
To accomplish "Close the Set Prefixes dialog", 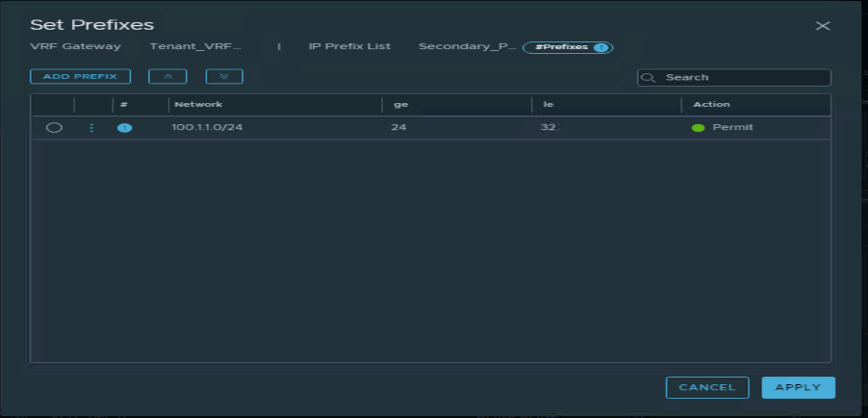I will (822, 26).
